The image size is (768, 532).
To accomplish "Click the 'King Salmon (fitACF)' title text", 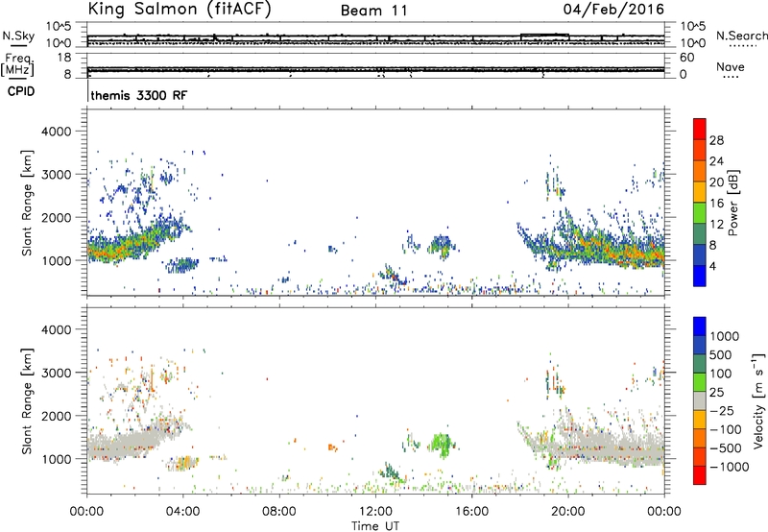I will [x=180, y=9].
